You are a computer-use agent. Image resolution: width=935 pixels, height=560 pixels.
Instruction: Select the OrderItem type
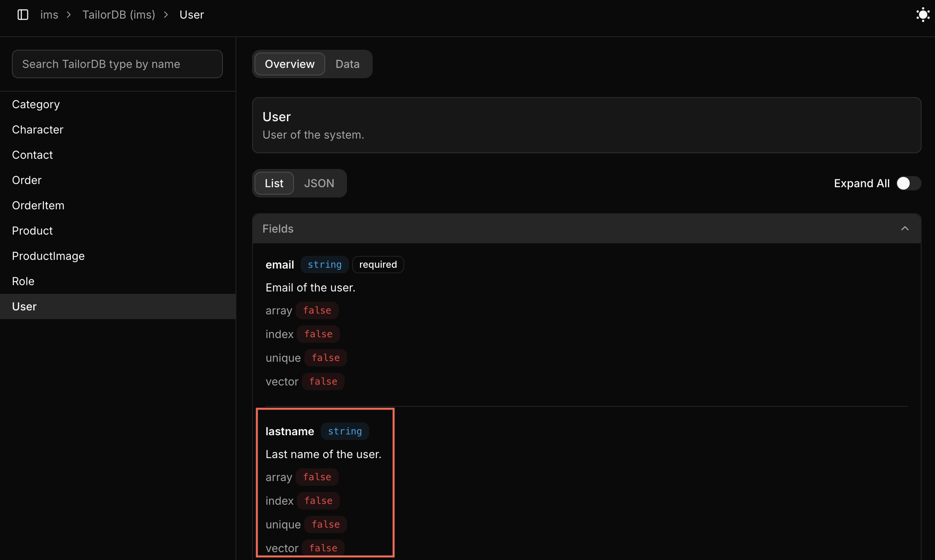coord(38,205)
